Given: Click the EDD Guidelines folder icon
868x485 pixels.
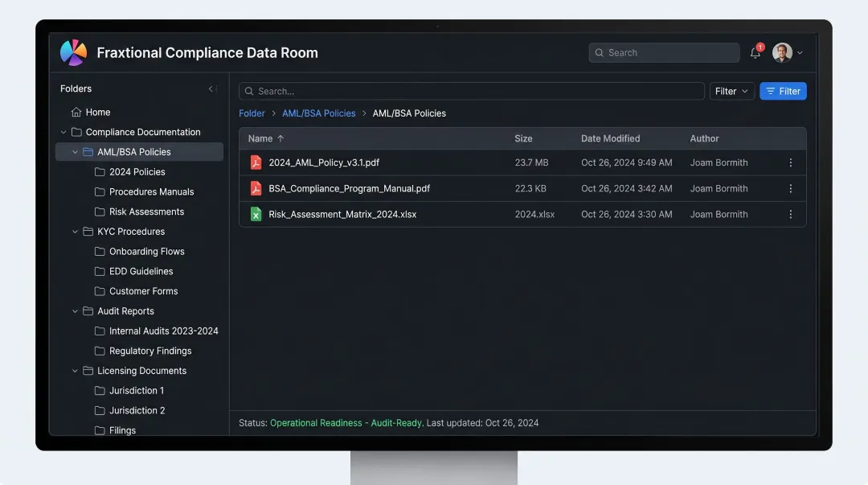Looking at the screenshot, I should (x=100, y=272).
